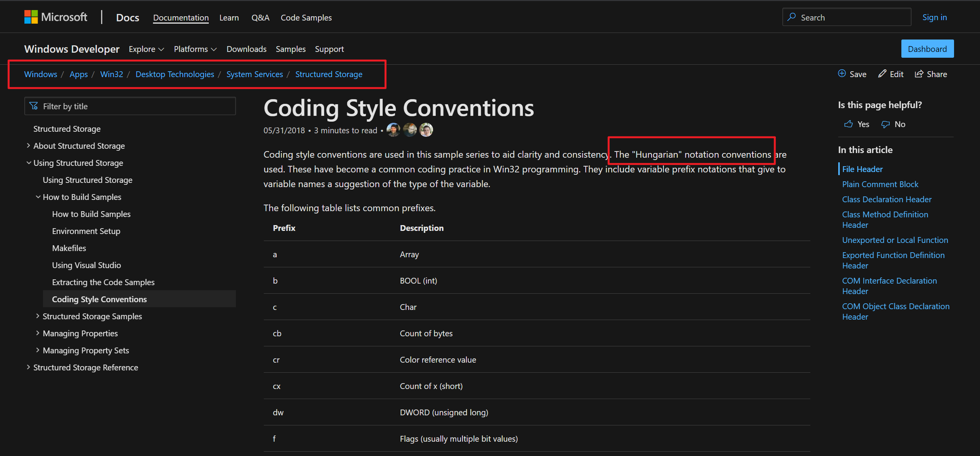Screen dimensions: 980x456
Task: Click the No thumbs-down icon
Action: tap(885, 124)
